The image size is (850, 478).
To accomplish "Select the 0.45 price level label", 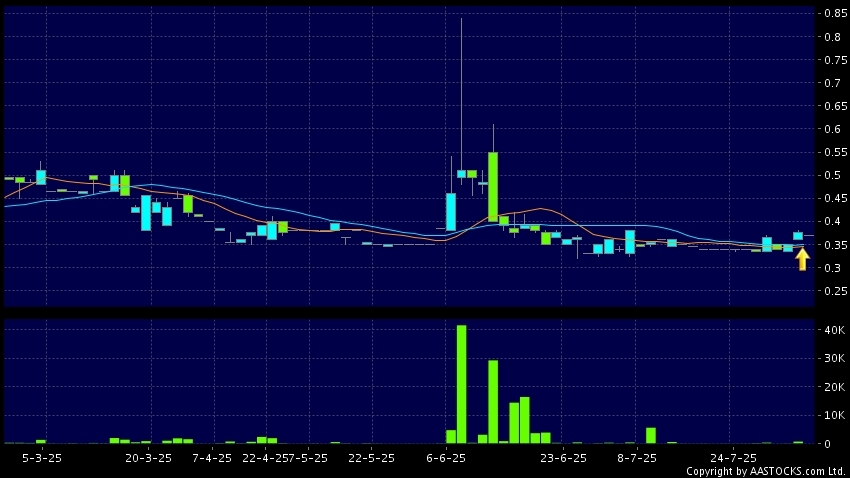I will 835,198.
